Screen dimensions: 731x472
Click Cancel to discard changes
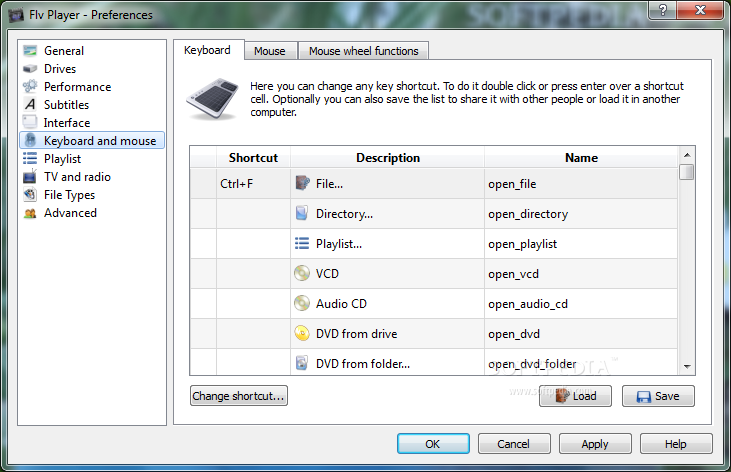[x=514, y=444]
